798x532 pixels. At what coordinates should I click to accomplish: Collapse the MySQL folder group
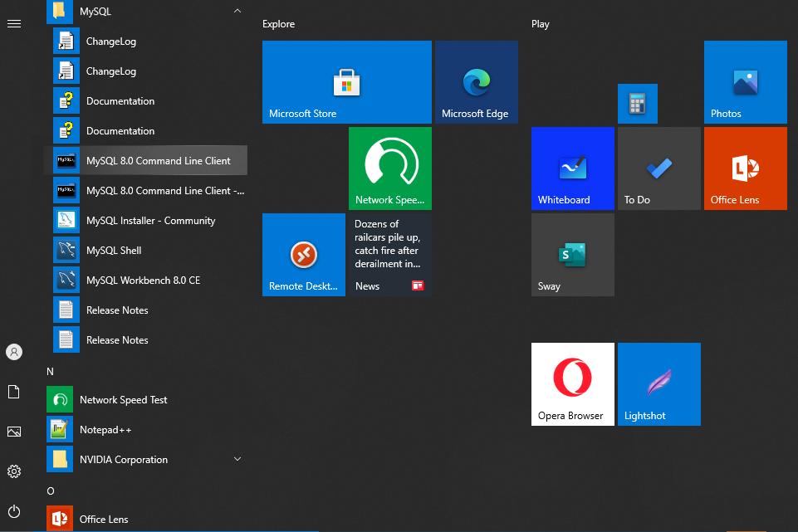tap(237, 12)
